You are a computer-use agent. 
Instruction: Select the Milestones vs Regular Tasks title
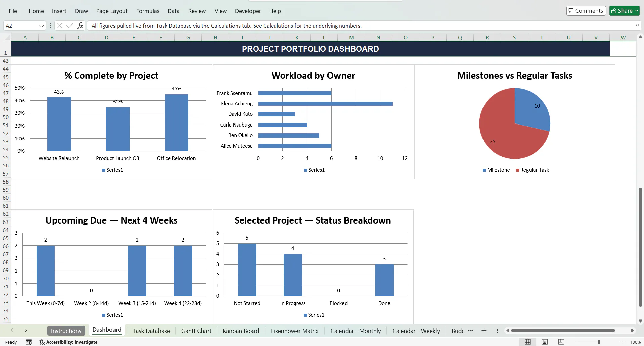tap(515, 76)
